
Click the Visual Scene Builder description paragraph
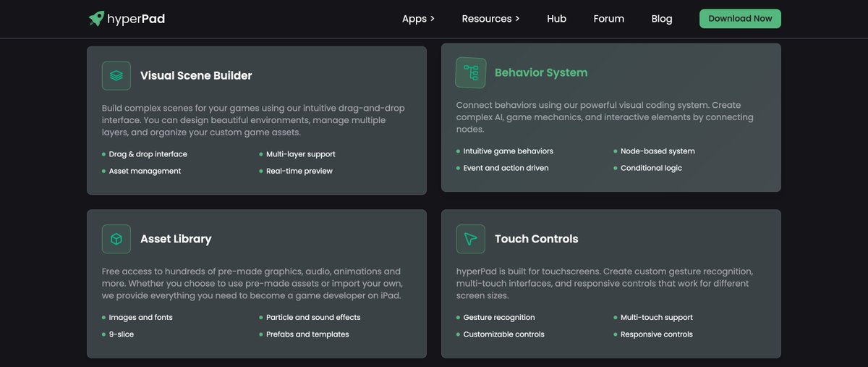point(254,120)
